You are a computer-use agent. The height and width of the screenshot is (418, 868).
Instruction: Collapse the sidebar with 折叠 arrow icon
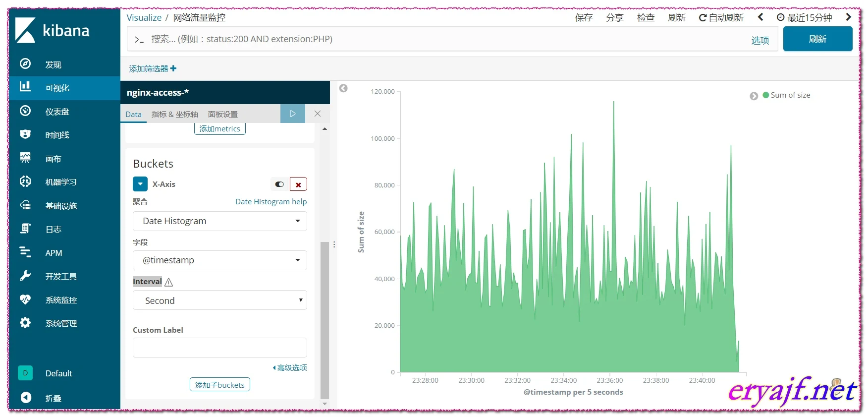(26, 398)
